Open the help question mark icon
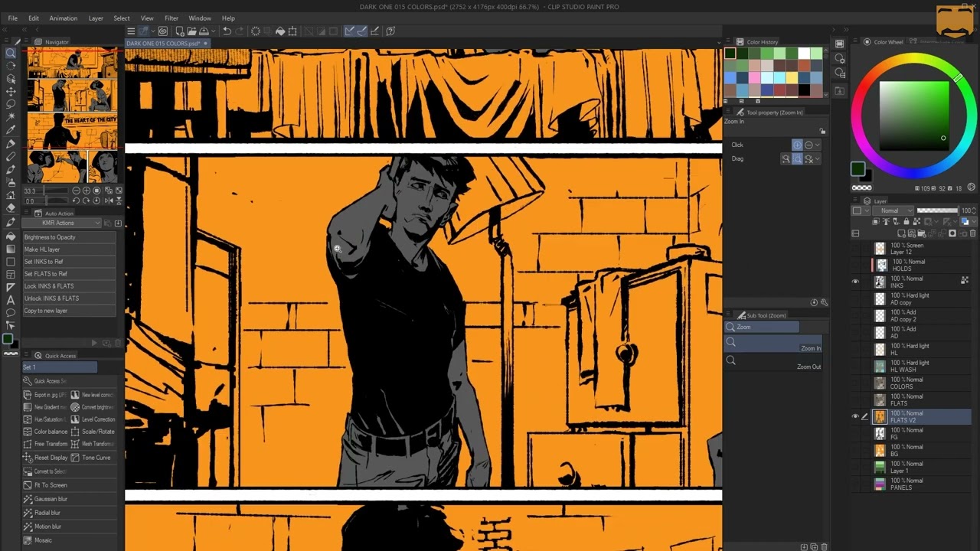 [390, 31]
